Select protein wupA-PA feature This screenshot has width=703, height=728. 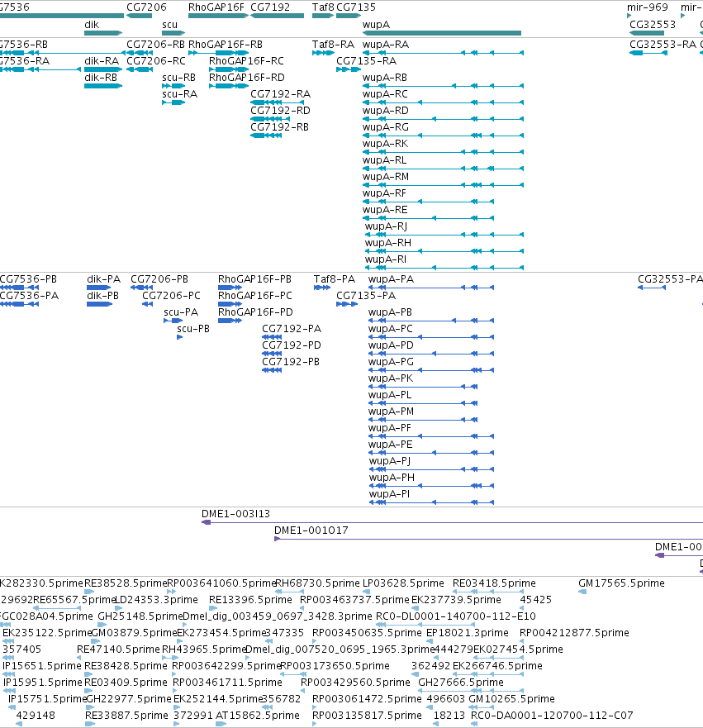coord(431,288)
